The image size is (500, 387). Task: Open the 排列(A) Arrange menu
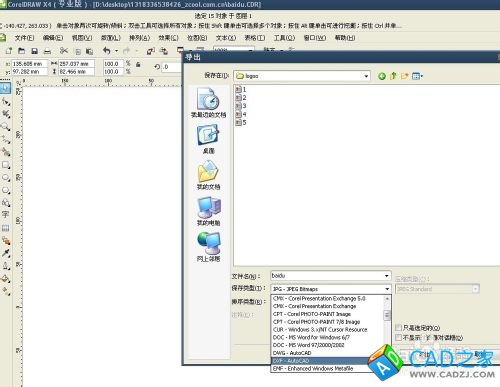point(140,38)
